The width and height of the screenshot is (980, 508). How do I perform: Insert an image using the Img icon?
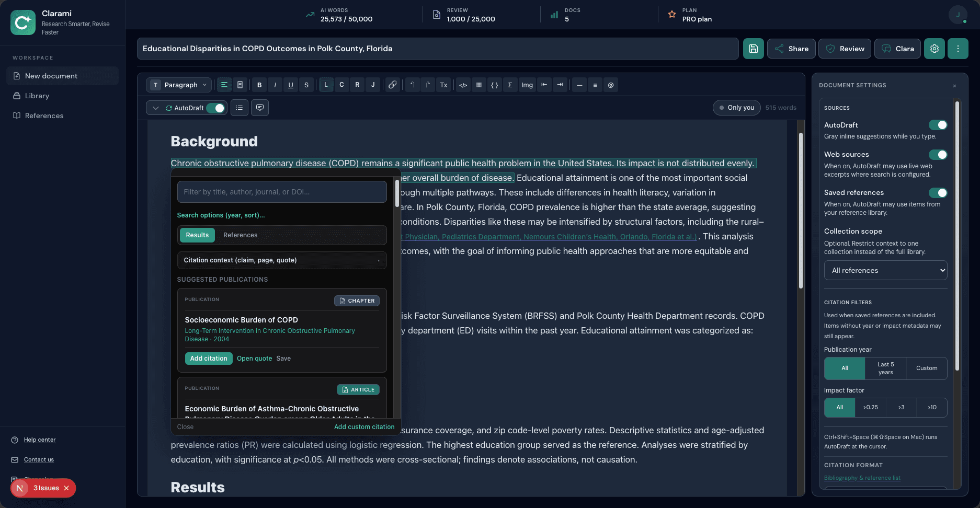pos(527,85)
